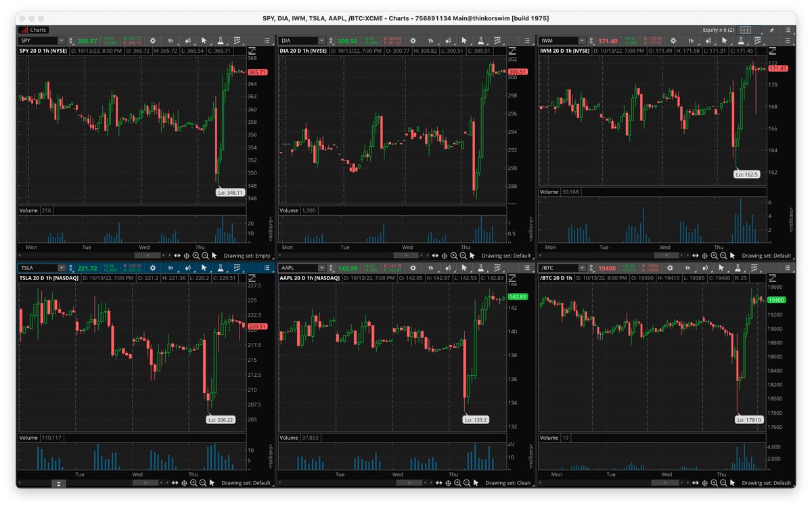Viewport: 812px width, 508px height.
Task: Open the DIA chart list menu icon
Action: pyautogui.click(x=528, y=41)
